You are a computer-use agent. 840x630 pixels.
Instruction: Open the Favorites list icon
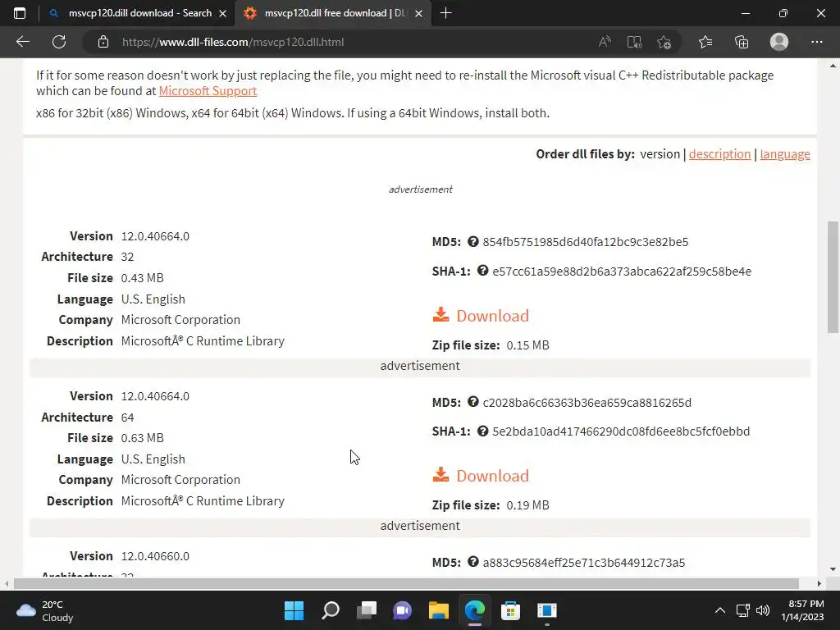[705, 42]
